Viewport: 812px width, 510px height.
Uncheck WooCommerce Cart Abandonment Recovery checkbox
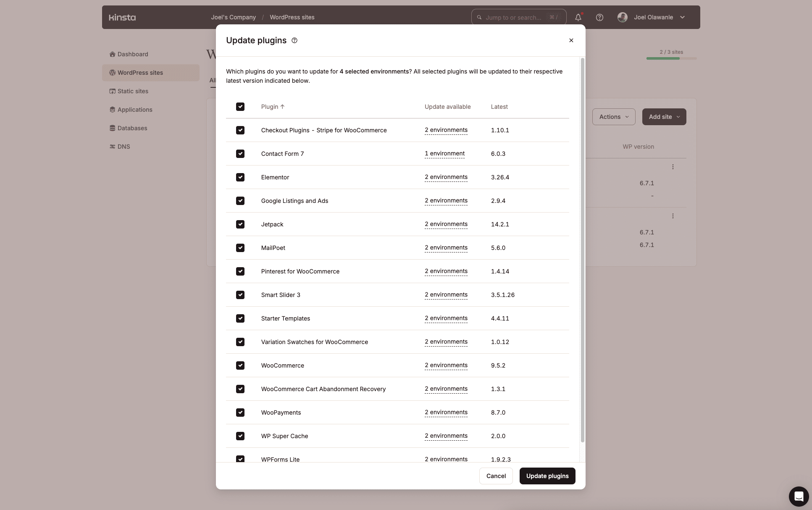click(240, 389)
